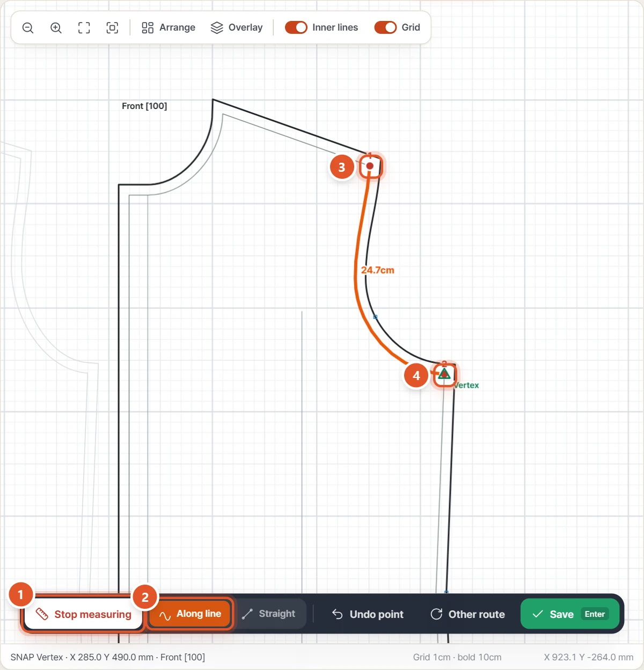Fit the view with the frame corners icon
644x670 pixels.
coord(84,28)
